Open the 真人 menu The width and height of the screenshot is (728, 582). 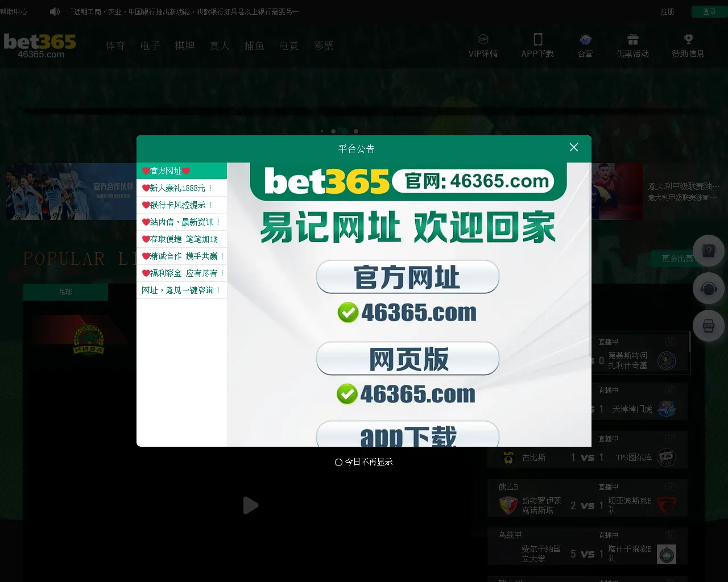[220, 45]
